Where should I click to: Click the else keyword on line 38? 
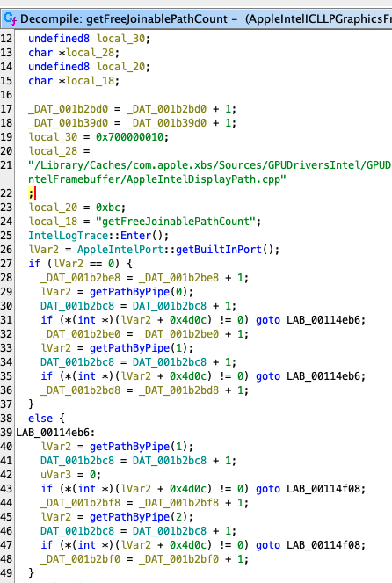coord(40,419)
